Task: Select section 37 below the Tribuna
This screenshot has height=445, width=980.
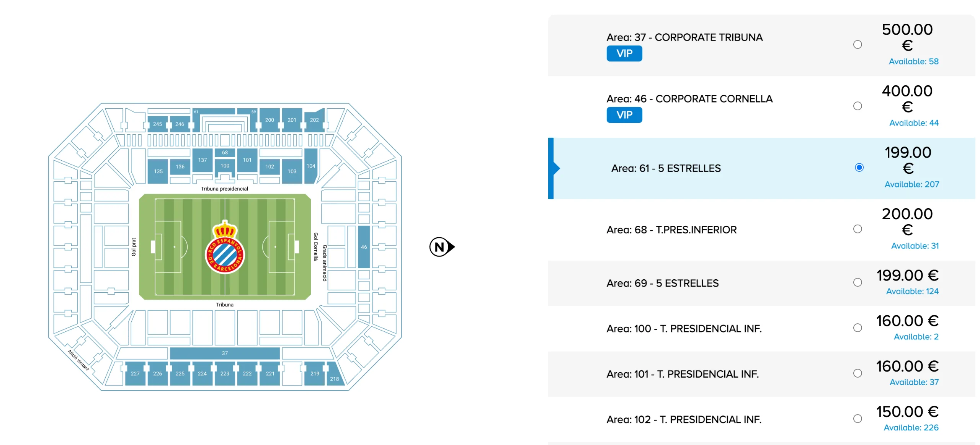Action: pyautogui.click(x=225, y=353)
